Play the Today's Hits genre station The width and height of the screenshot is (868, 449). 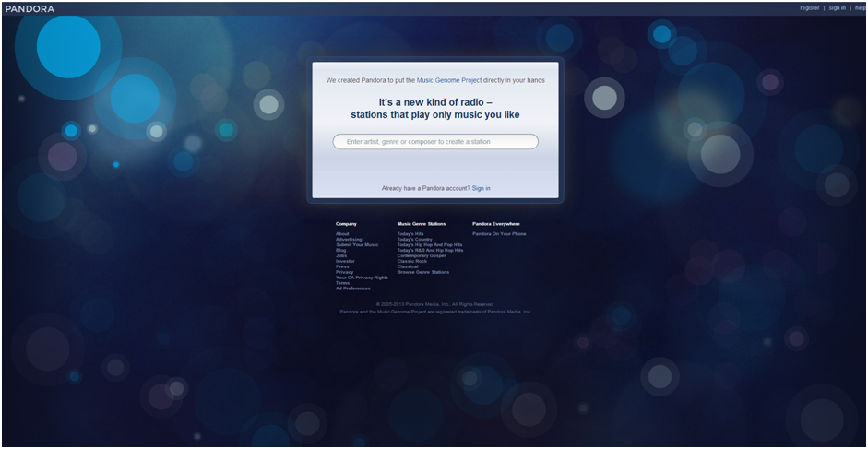(x=410, y=233)
